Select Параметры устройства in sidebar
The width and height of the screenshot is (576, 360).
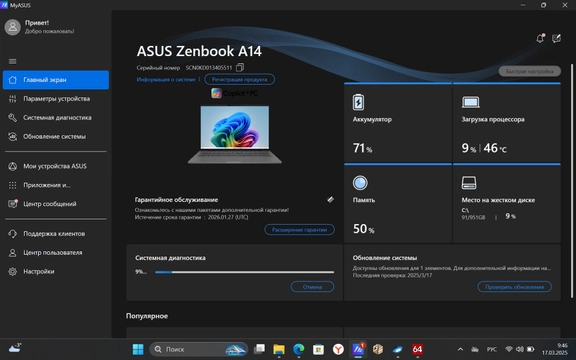[x=56, y=99]
